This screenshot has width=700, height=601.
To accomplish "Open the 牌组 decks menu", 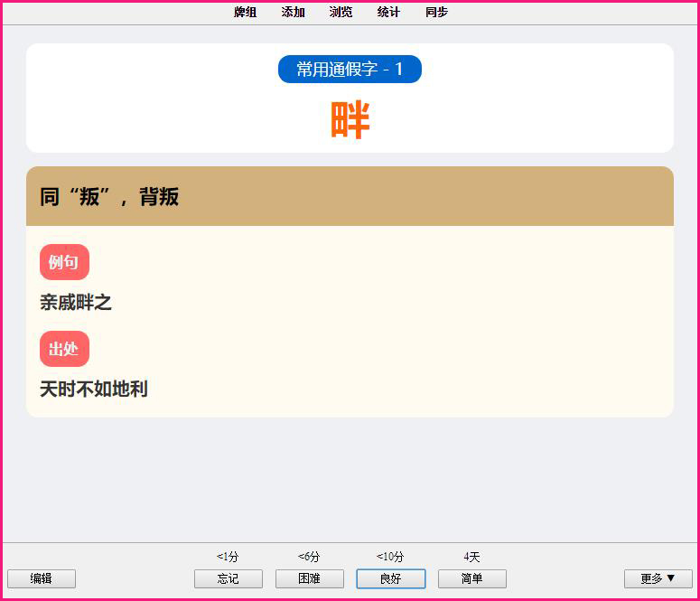I will click(245, 12).
